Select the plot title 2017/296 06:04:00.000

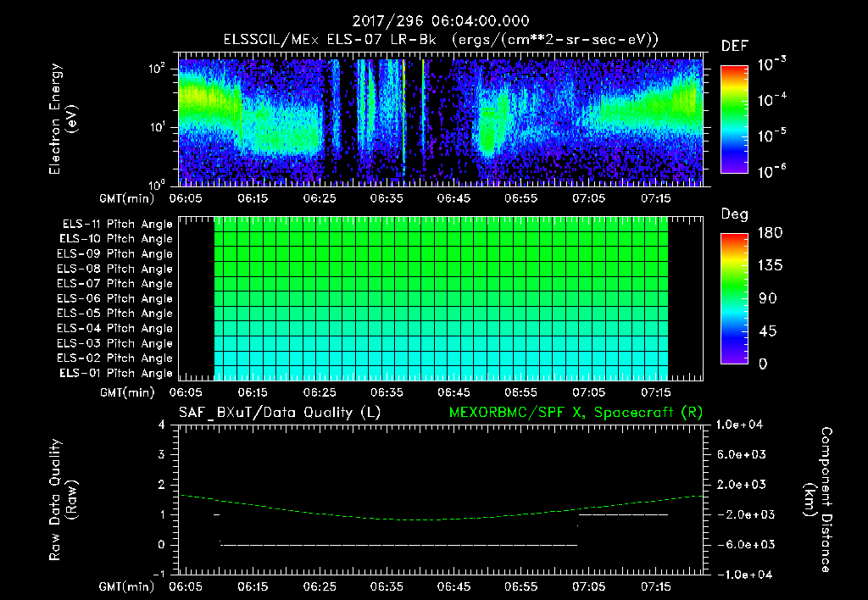tap(441, 21)
